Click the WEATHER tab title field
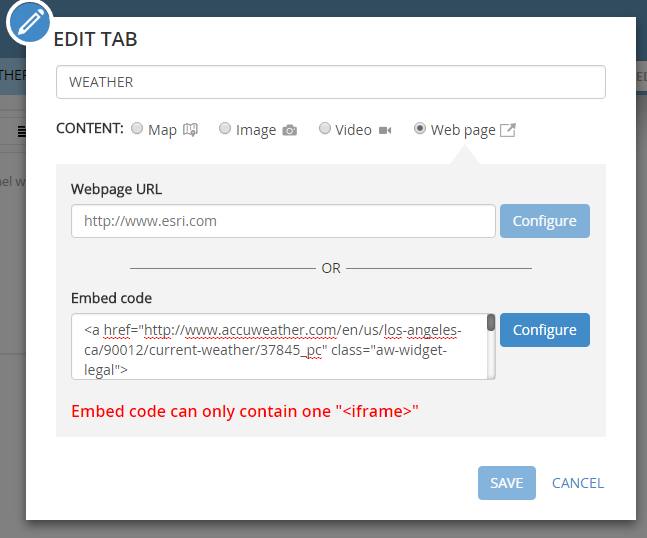The height and width of the screenshot is (538, 647). point(330,82)
